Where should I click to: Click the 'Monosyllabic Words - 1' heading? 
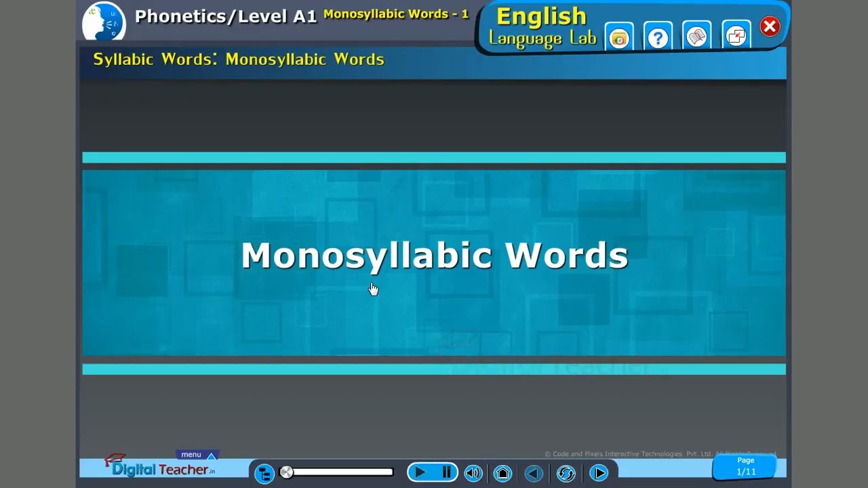point(396,14)
